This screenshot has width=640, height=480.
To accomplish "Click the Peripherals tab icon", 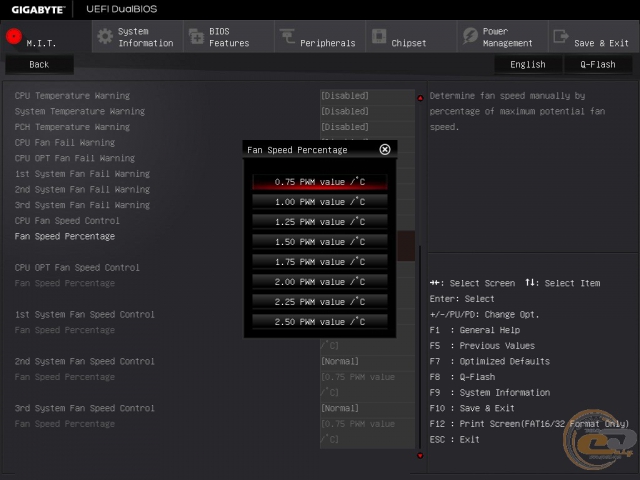I will 287,36.
